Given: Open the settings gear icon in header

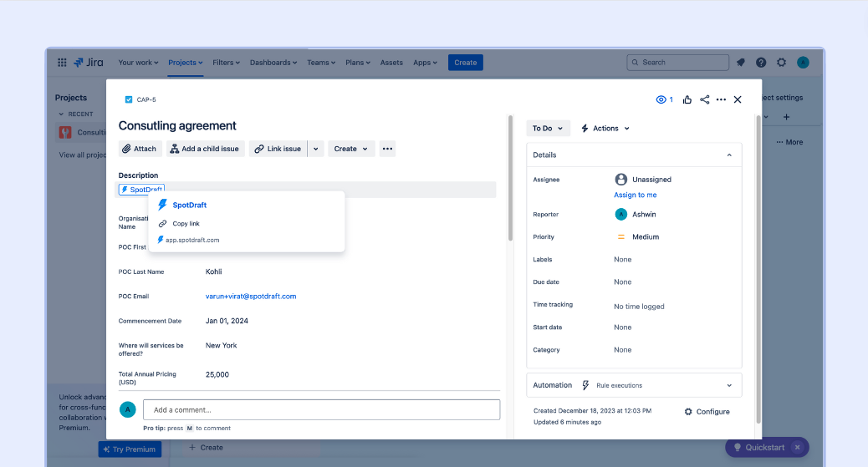Looking at the screenshot, I should 782,63.
